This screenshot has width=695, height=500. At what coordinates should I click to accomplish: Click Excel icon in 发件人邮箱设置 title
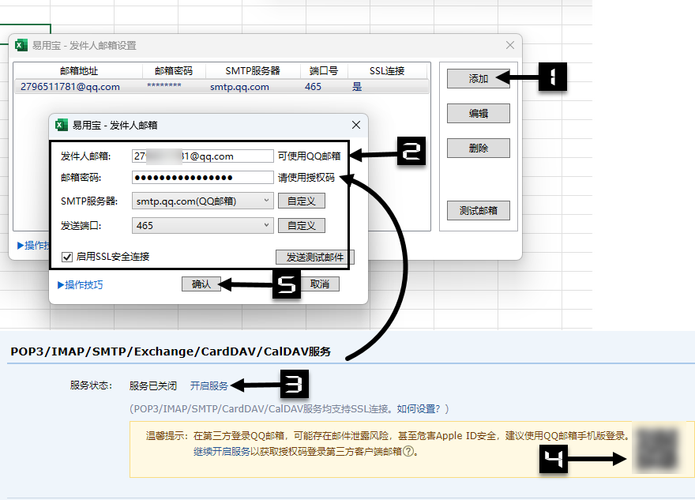[21, 45]
